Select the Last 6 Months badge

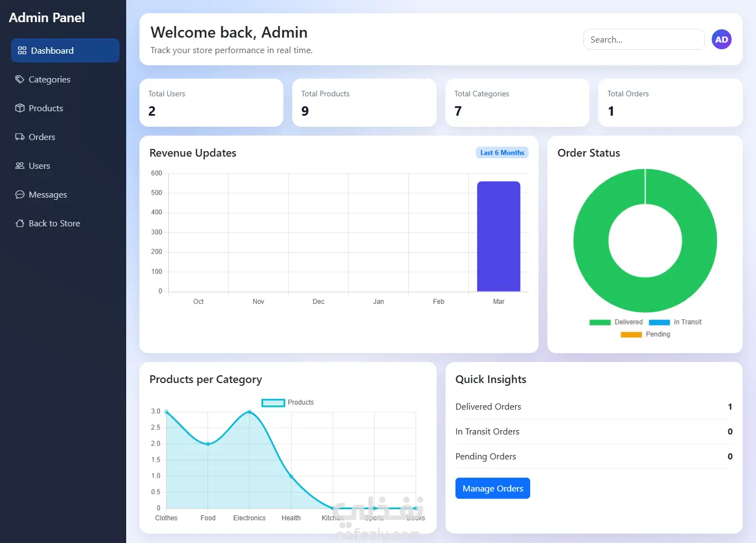(502, 153)
